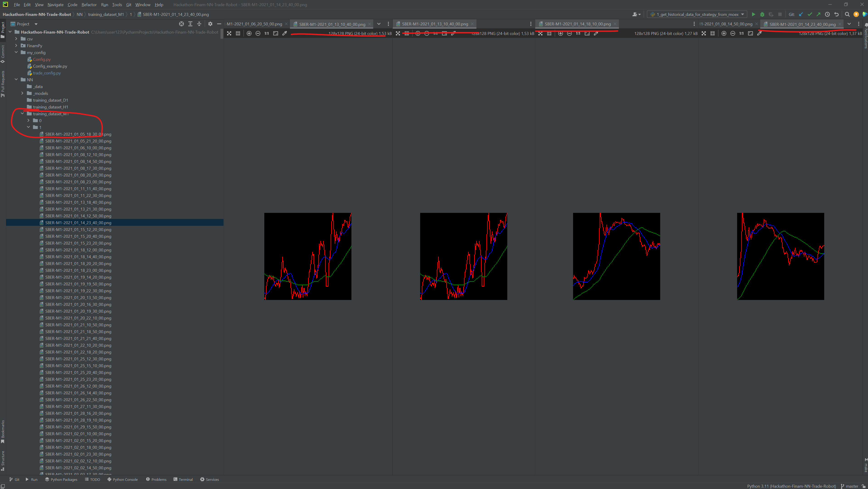Viewport: 868px width, 489px height.
Task: Click Git update project blue arrow
Action: 801,15
